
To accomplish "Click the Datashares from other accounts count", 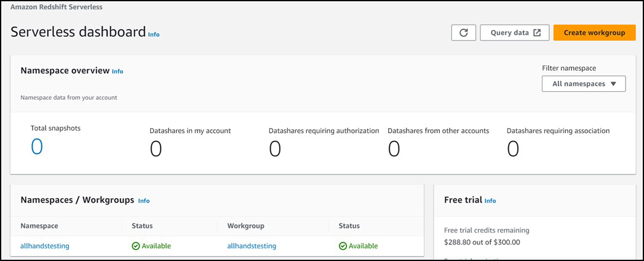I will (x=394, y=148).
